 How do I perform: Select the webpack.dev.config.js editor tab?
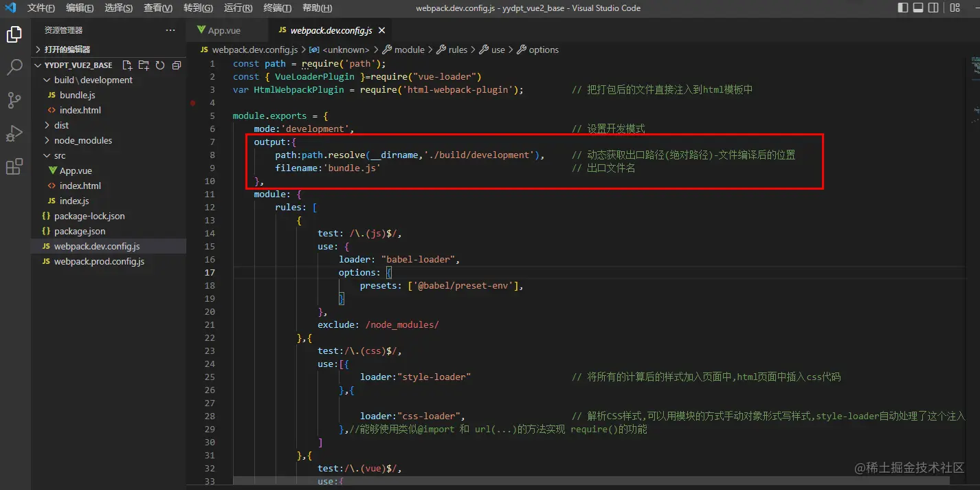pyautogui.click(x=331, y=30)
